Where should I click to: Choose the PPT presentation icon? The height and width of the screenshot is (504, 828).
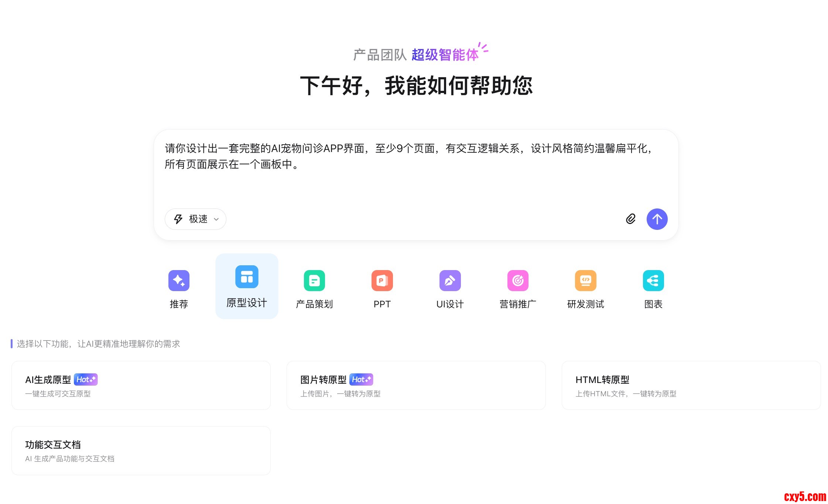382,280
